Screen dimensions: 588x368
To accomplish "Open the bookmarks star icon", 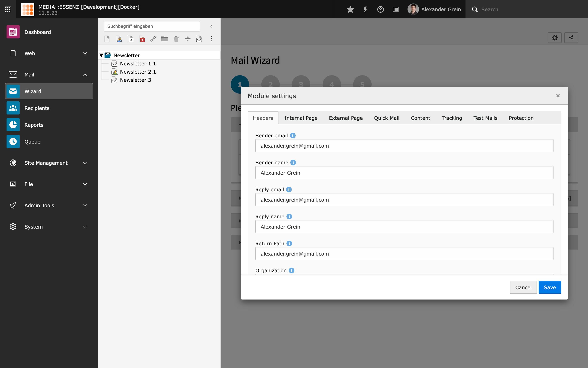I will click(x=350, y=9).
